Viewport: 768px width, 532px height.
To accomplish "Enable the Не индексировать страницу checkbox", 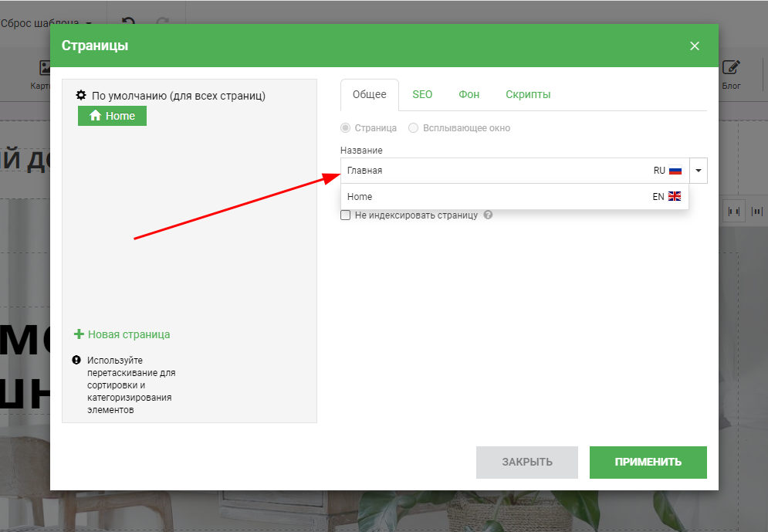I will pos(346,215).
